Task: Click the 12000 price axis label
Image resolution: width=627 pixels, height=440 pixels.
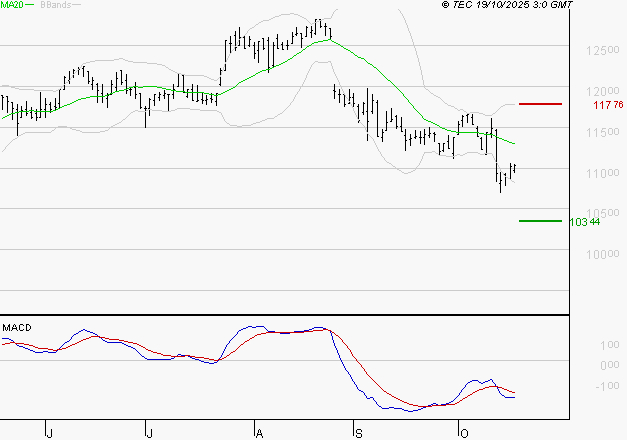Action: click(603, 91)
